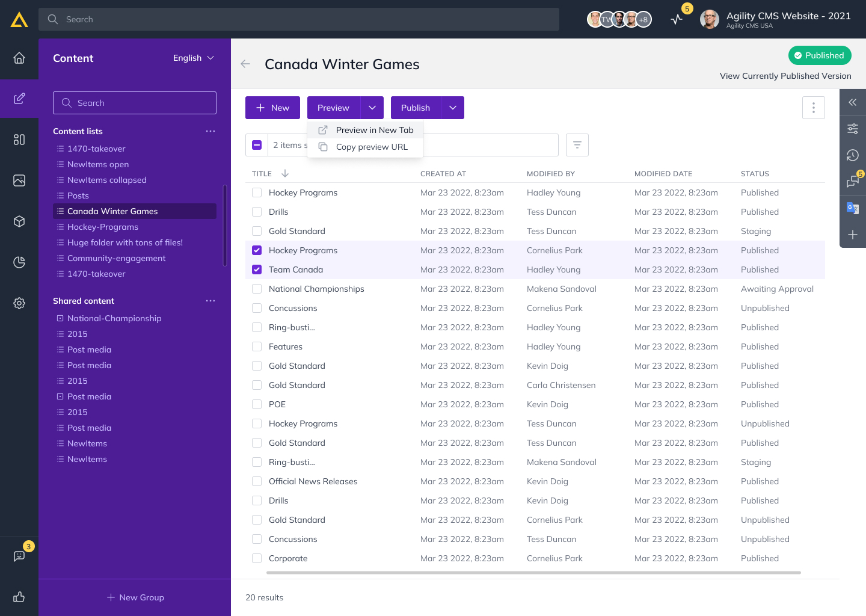Collapse the Preview dropdown arrow
Image resolution: width=866 pixels, height=616 pixels.
coord(372,108)
